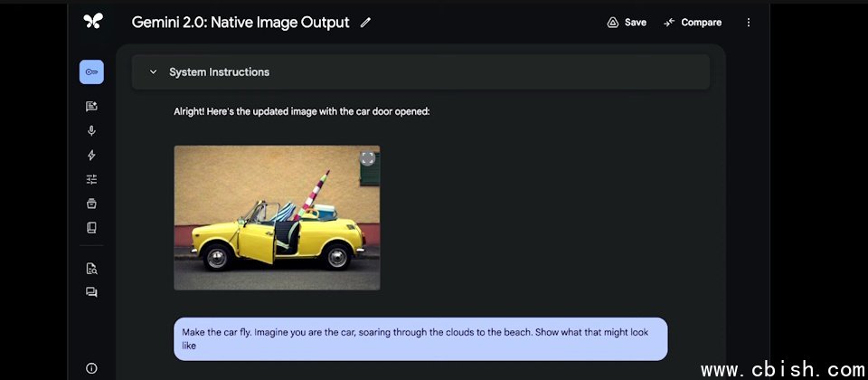The image size is (868, 380).
Task: Collapse the System Instructions chevron
Action: click(154, 72)
